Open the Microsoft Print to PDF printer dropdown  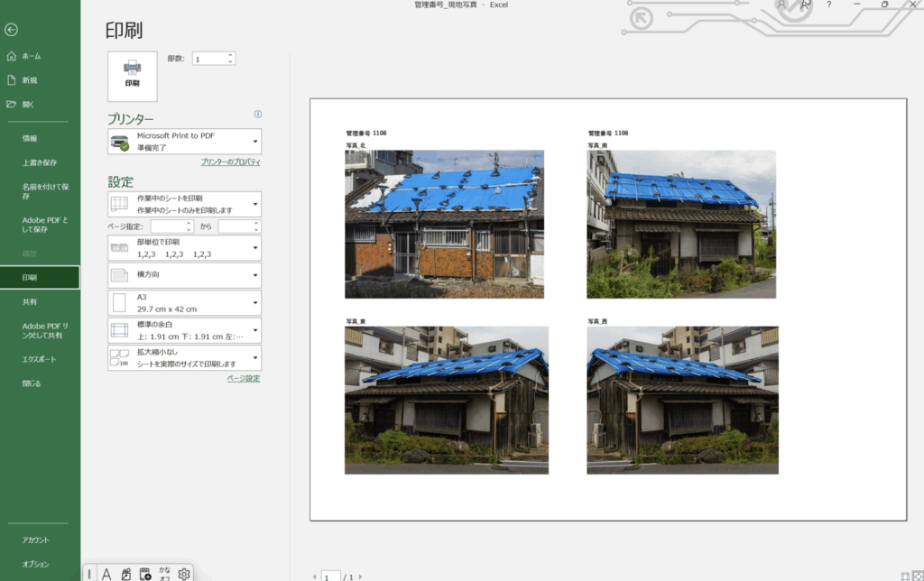pyautogui.click(x=184, y=142)
